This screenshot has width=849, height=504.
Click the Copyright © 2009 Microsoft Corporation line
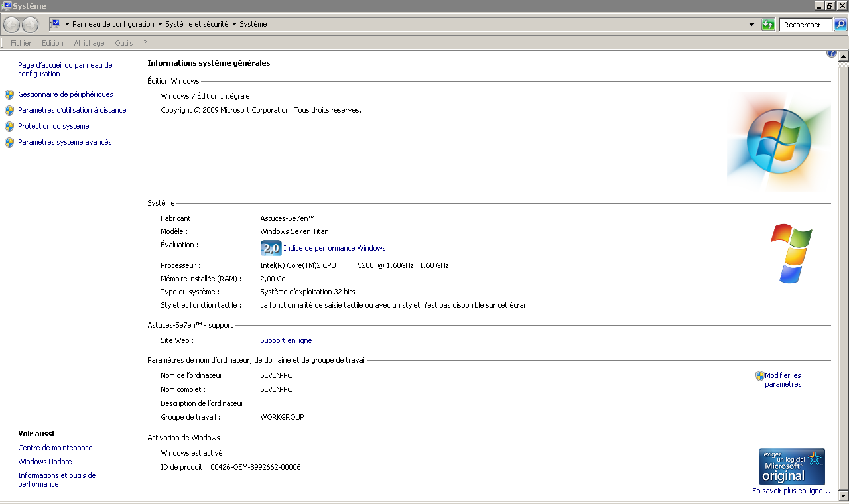[x=261, y=110]
